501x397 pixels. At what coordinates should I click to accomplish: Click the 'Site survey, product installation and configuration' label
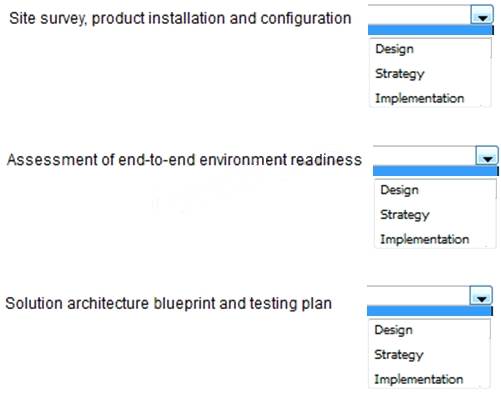tap(180, 18)
